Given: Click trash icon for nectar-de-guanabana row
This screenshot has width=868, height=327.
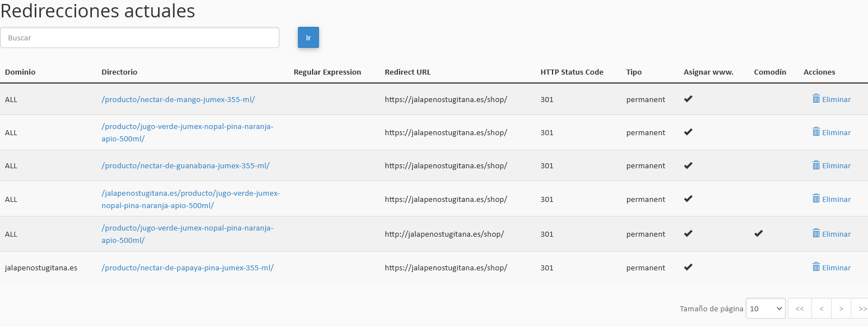Looking at the screenshot, I should click(816, 165).
